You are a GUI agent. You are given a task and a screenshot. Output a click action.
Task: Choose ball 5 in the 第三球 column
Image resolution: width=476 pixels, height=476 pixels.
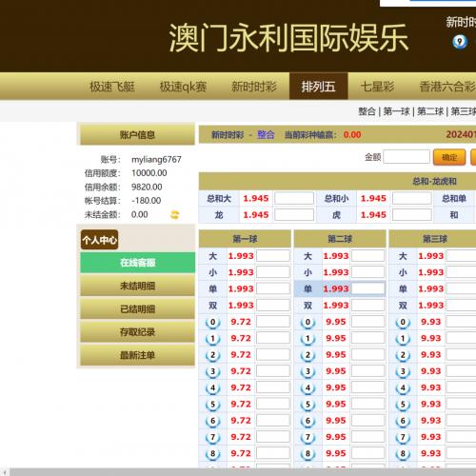click(403, 405)
